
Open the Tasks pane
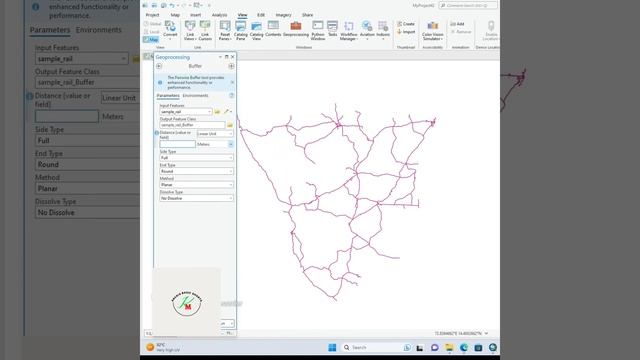click(x=333, y=29)
